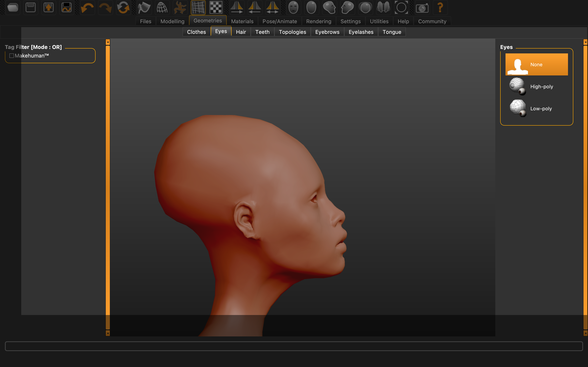Click the Undo arrow icon
588x367 pixels.
click(x=87, y=8)
